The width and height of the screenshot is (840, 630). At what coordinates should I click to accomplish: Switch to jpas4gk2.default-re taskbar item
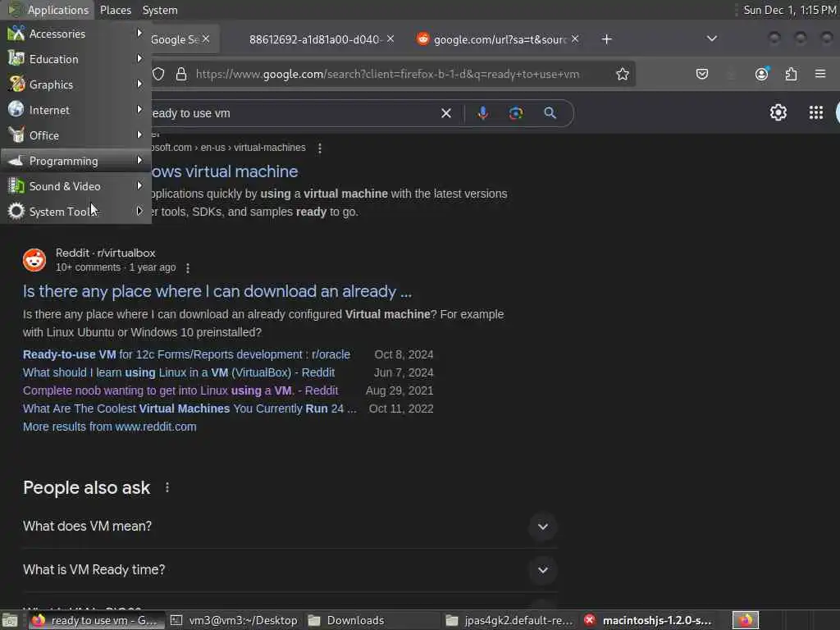(x=509, y=620)
